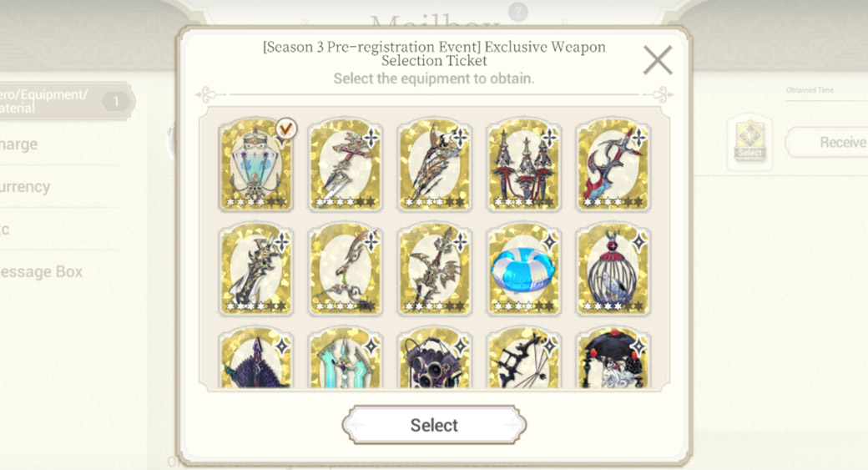Pick the black umbrella weapon card
Image resolution: width=868 pixels, height=470 pixels.
[x=613, y=359]
